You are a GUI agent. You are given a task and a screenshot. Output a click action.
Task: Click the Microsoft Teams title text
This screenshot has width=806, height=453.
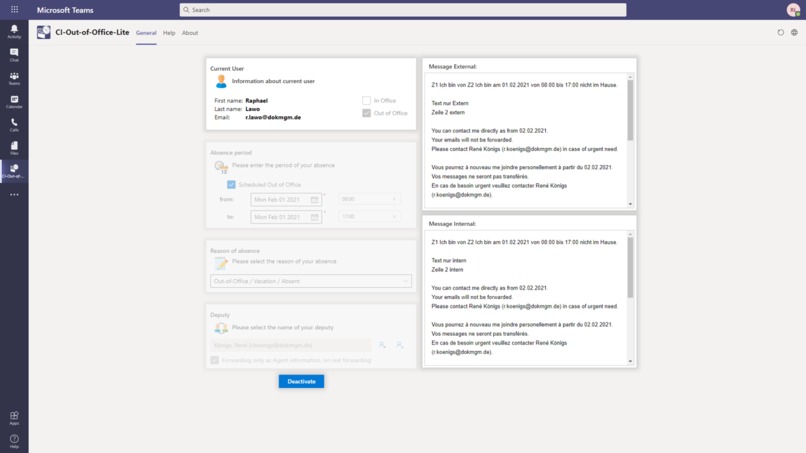[x=65, y=10]
